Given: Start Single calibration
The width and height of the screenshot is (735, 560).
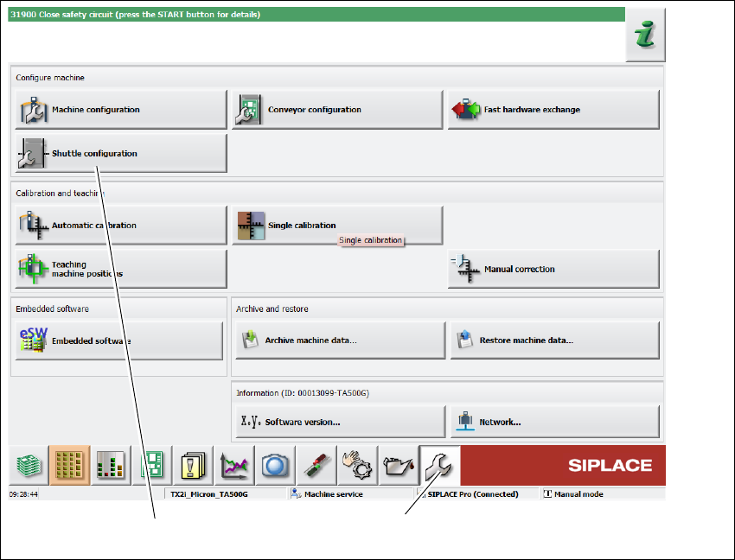Looking at the screenshot, I should tap(337, 226).
